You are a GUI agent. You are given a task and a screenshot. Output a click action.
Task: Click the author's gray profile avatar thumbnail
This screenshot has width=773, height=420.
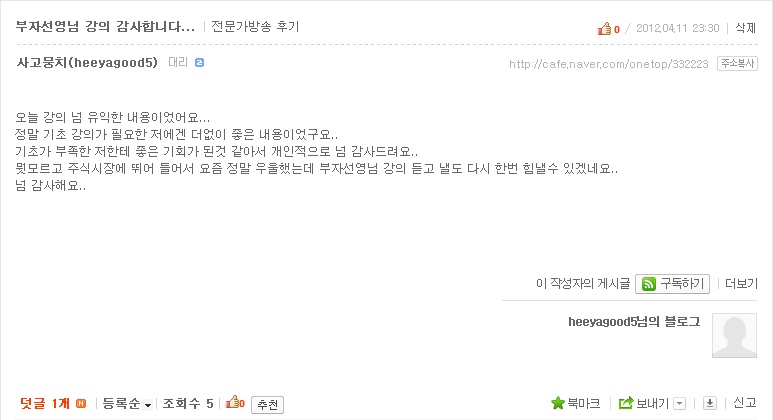[734, 335]
